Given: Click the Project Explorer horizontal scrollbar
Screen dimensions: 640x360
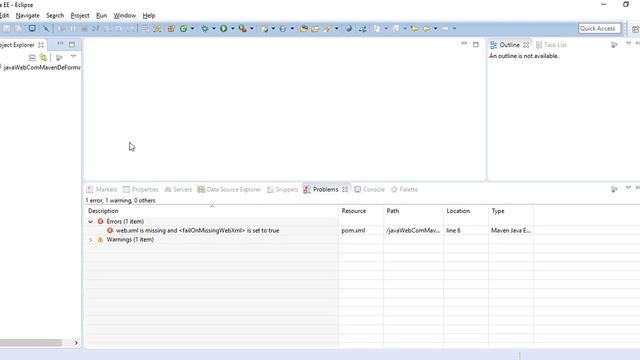Looking at the screenshot, I should click(x=31, y=342).
